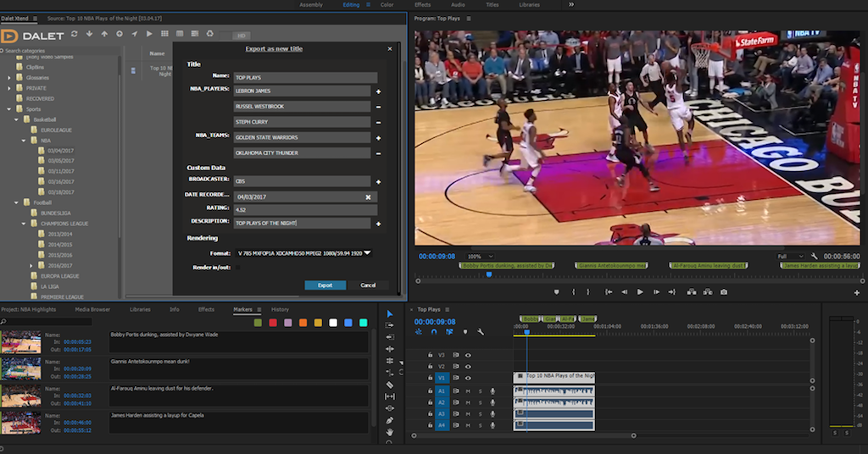Select the Track Select Forward tool

pyautogui.click(x=390, y=325)
